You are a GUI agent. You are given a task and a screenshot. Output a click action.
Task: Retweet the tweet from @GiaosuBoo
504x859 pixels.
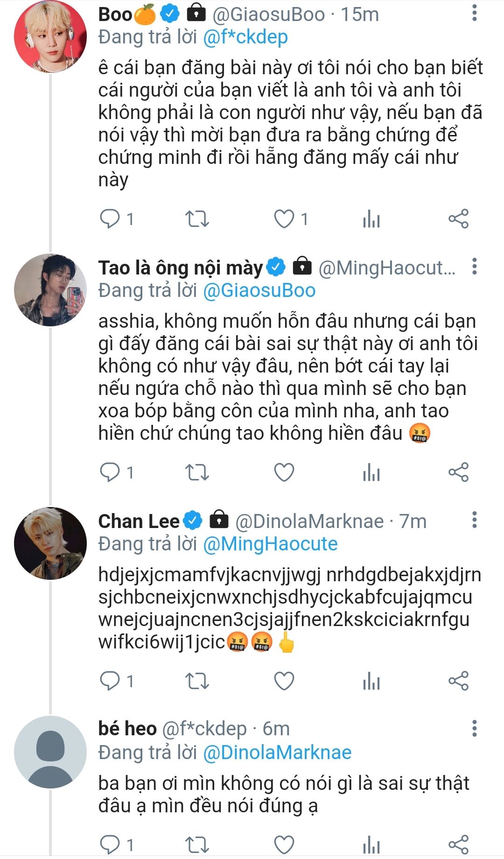tap(197, 218)
